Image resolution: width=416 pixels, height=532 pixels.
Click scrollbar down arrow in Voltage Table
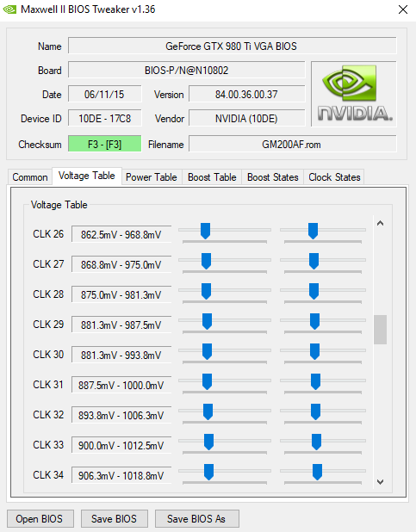tap(381, 482)
